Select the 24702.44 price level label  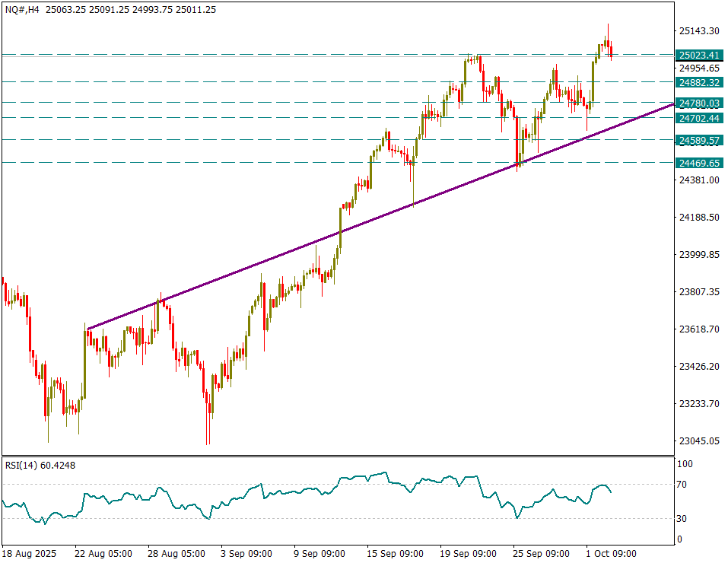(x=698, y=118)
